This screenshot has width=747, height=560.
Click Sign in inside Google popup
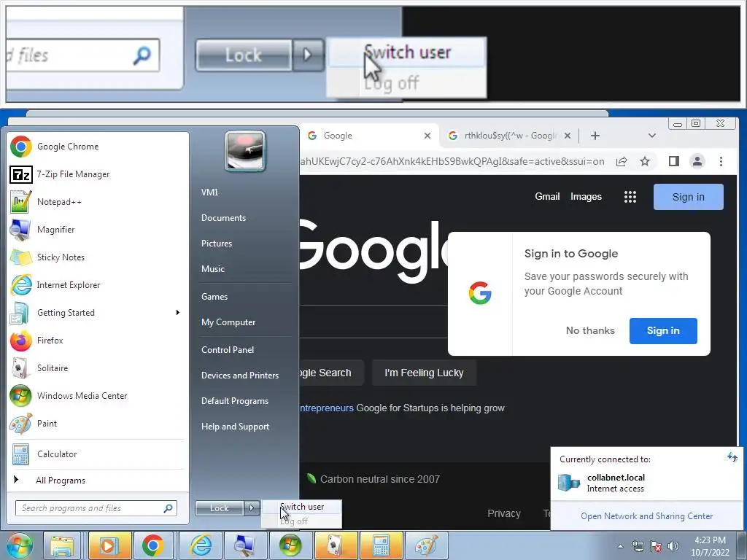(x=663, y=330)
